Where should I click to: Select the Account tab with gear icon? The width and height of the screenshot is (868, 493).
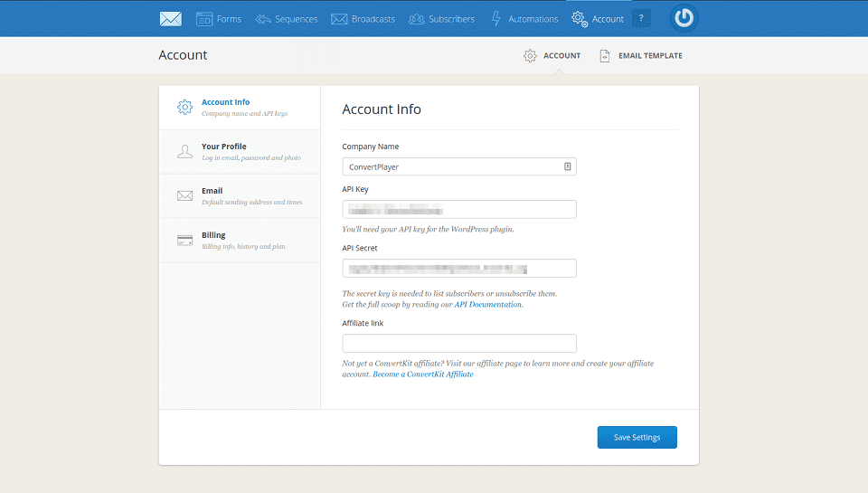(552, 56)
